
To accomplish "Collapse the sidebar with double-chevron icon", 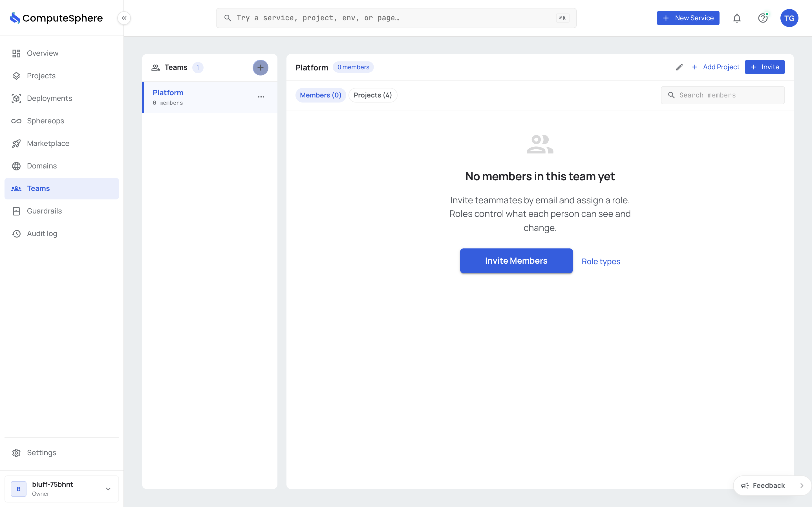I will pos(124,18).
